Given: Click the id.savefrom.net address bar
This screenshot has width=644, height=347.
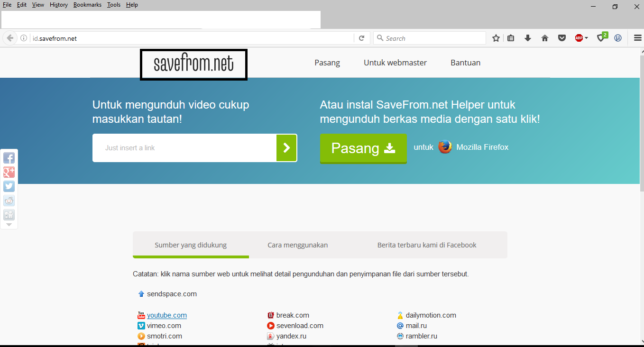Looking at the screenshot, I should (x=192, y=38).
